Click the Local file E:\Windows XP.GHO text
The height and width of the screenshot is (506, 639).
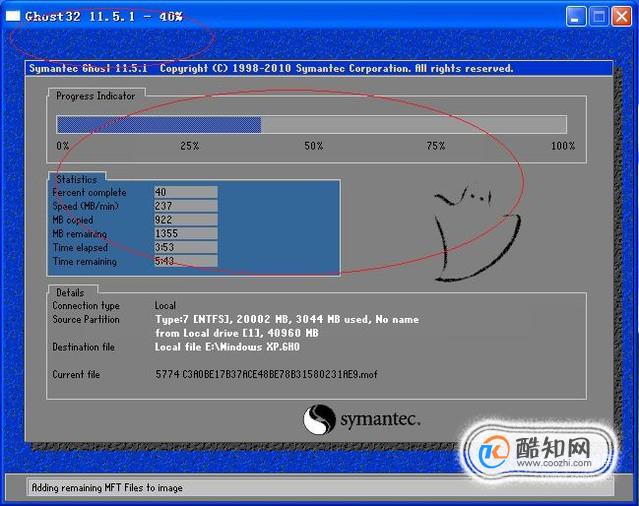[x=227, y=347]
